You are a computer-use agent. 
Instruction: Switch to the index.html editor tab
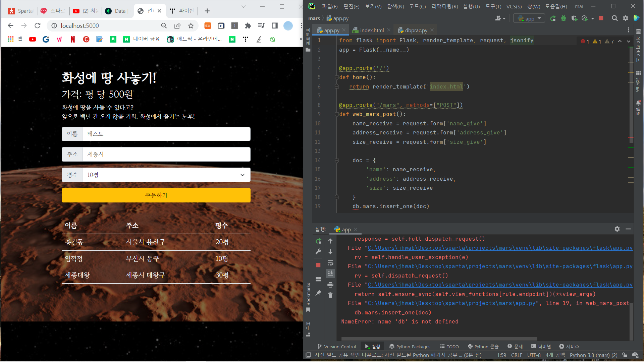tap(371, 30)
